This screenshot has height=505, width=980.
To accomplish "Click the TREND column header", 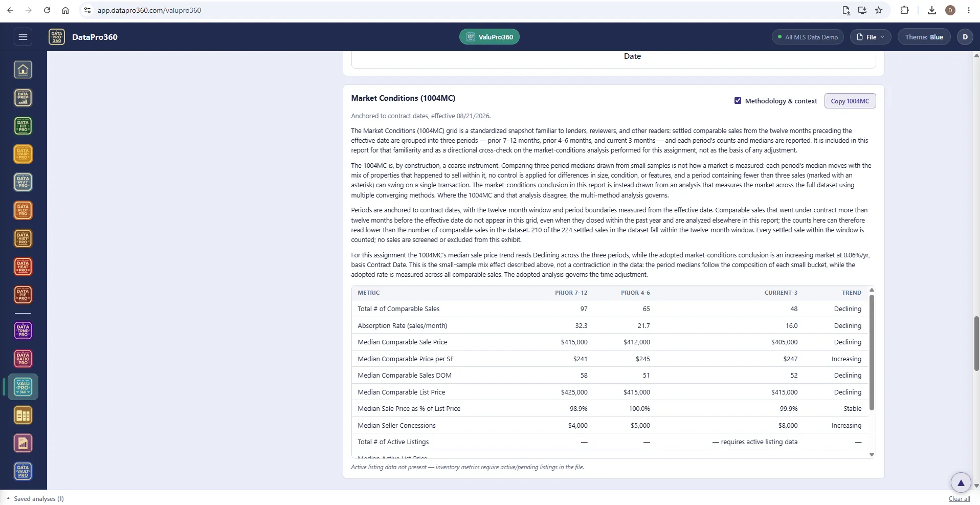I will [x=852, y=293].
